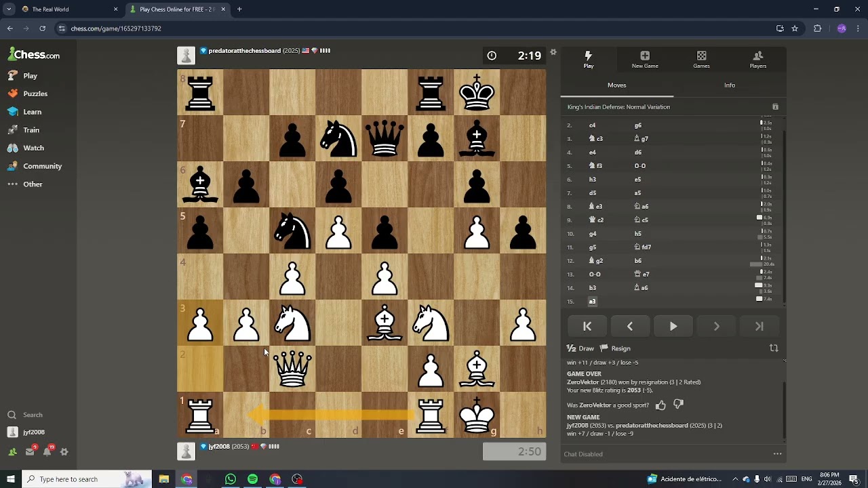Open the notifications bell icon
Screen dimensions: 868x488
click(x=47, y=451)
